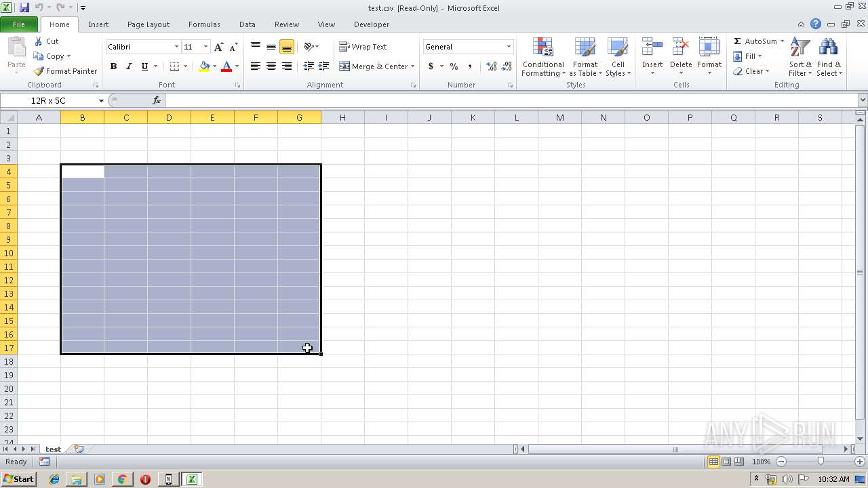Toggle Bottom Align vertical alignment
The width and height of the screenshot is (868, 488).
click(287, 47)
